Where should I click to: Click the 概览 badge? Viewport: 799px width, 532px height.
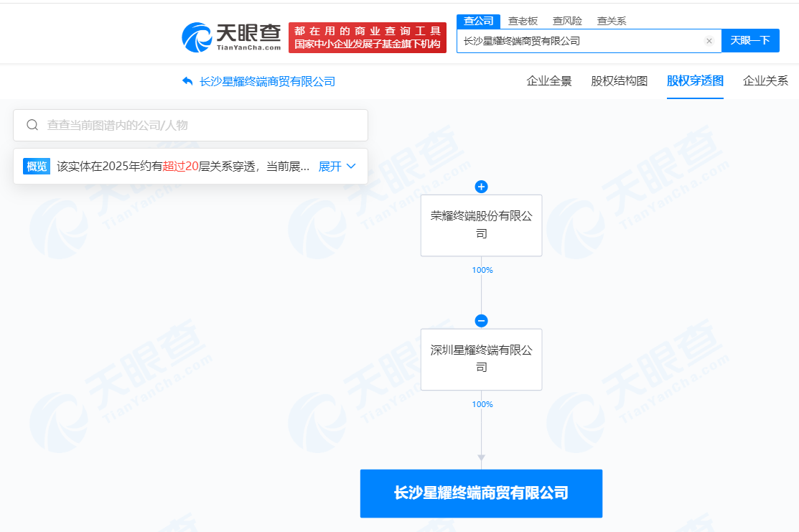coord(37,166)
